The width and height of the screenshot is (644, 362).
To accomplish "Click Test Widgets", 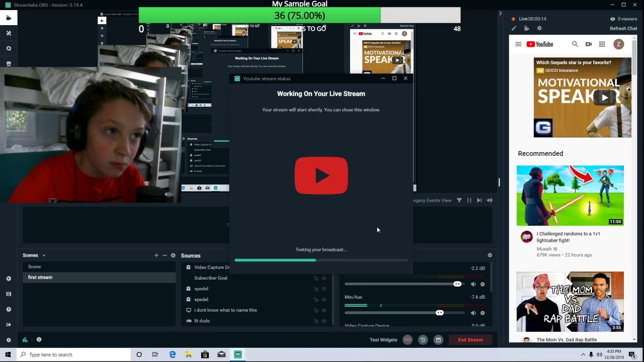I will point(383,340).
